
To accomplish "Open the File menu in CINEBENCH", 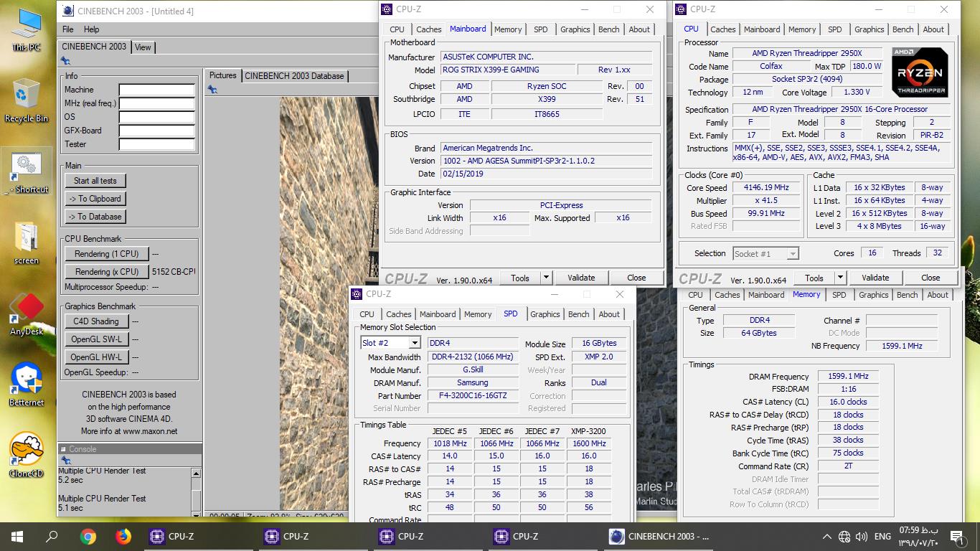I will pos(68,29).
